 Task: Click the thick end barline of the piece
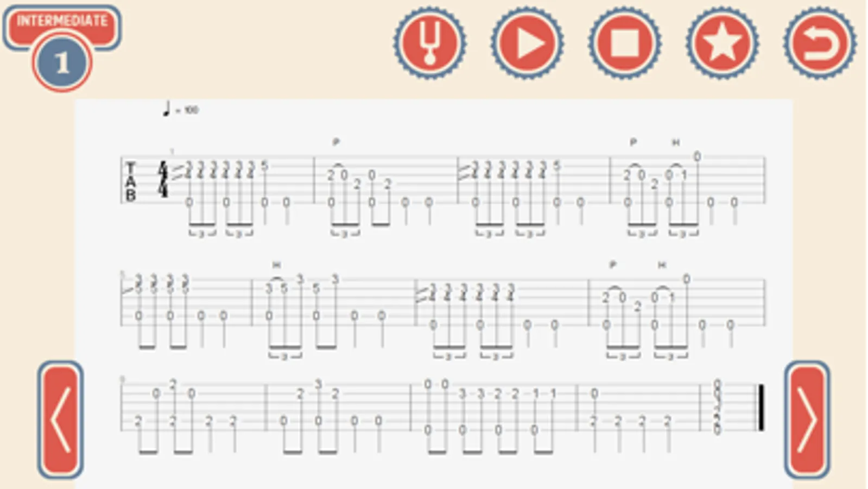point(761,407)
